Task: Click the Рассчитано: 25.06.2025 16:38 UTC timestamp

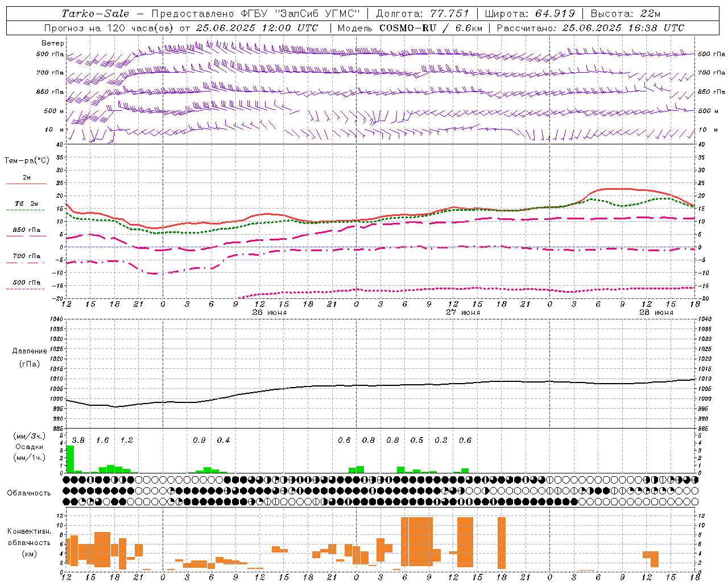Action: click(x=590, y=28)
